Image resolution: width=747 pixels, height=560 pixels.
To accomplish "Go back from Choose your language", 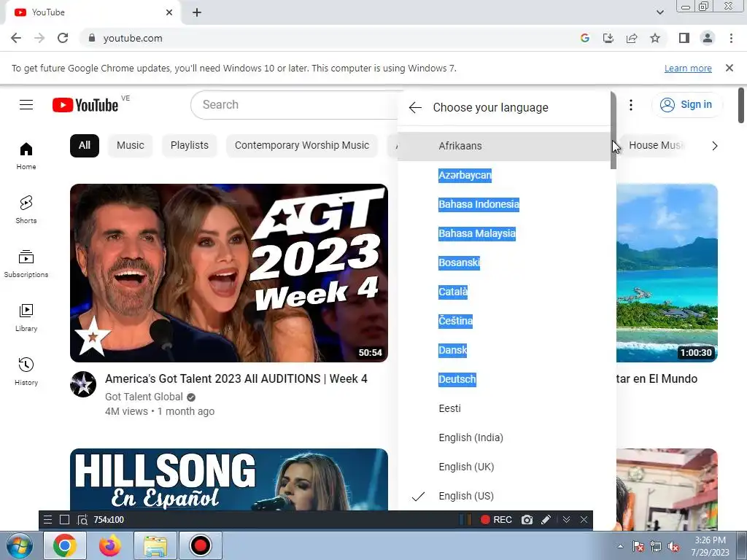I will (x=415, y=108).
